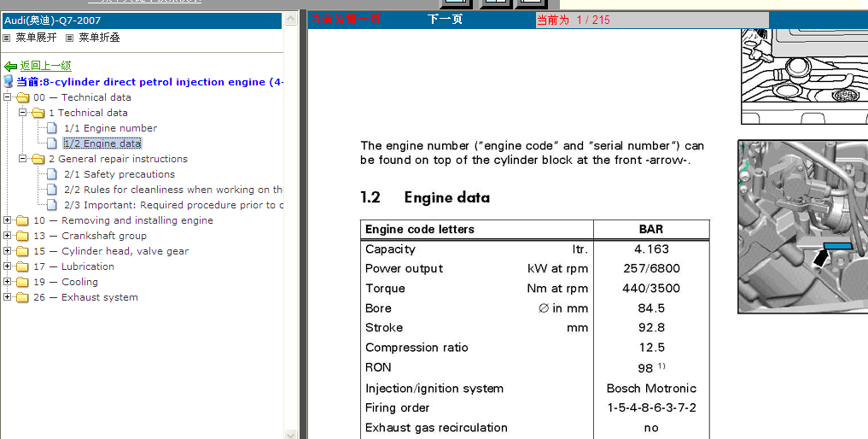Expand the 17 — Lubrication node

tap(7, 266)
